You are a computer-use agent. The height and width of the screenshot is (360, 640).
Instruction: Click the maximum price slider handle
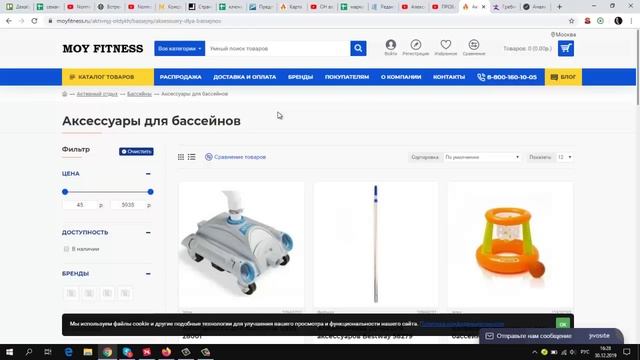pos(151,192)
